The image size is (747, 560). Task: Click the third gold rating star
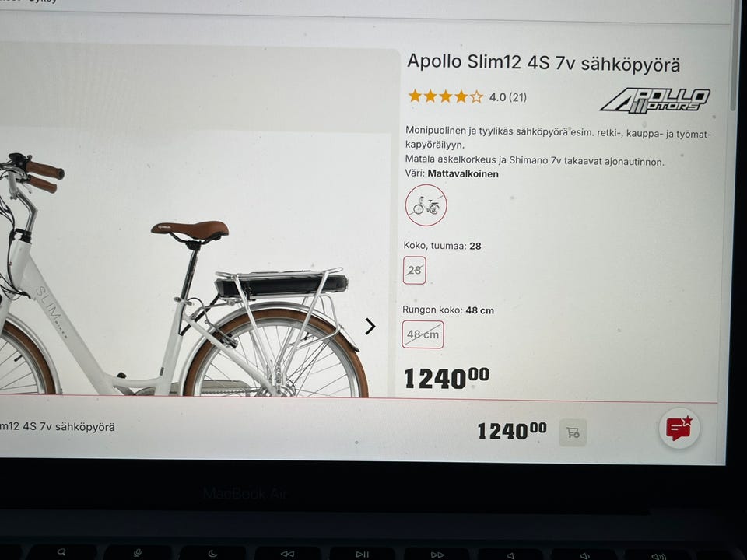click(x=446, y=96)
